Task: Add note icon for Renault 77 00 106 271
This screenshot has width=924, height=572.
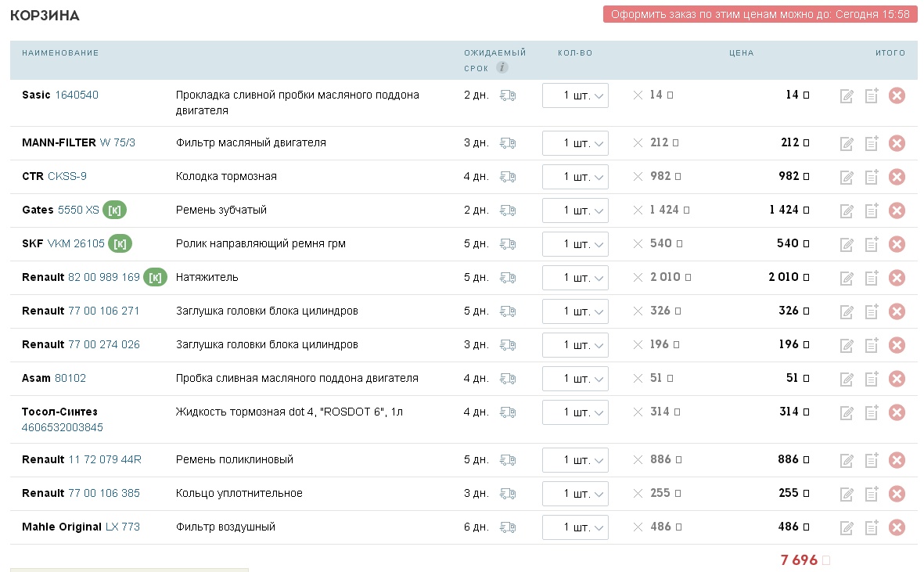Action: point(872,311)
